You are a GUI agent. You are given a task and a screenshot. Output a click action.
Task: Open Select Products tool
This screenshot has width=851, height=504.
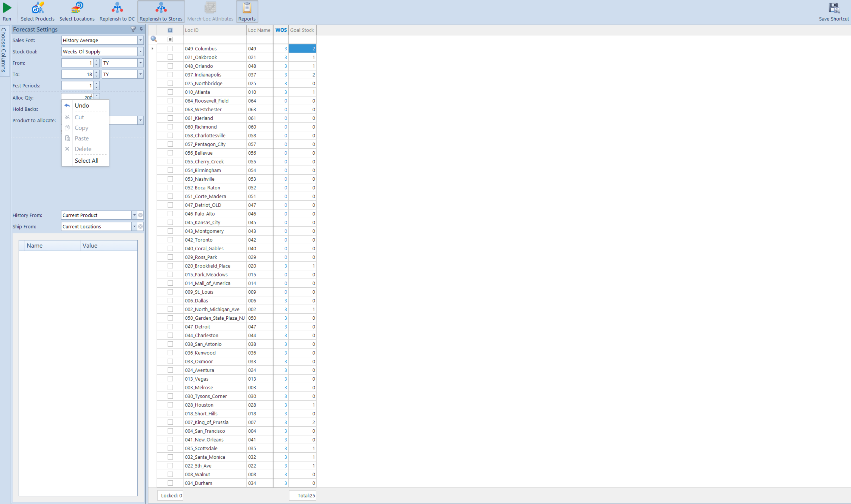click(37, 8)
